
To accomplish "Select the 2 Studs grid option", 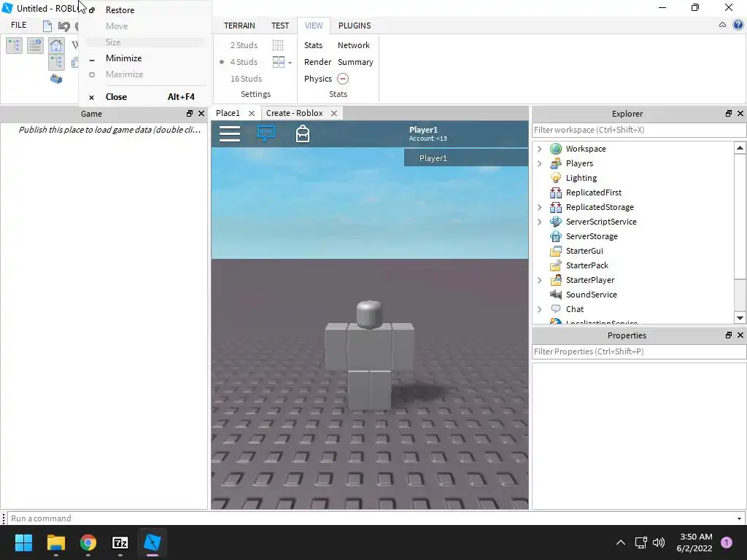I will pos(244,45).
